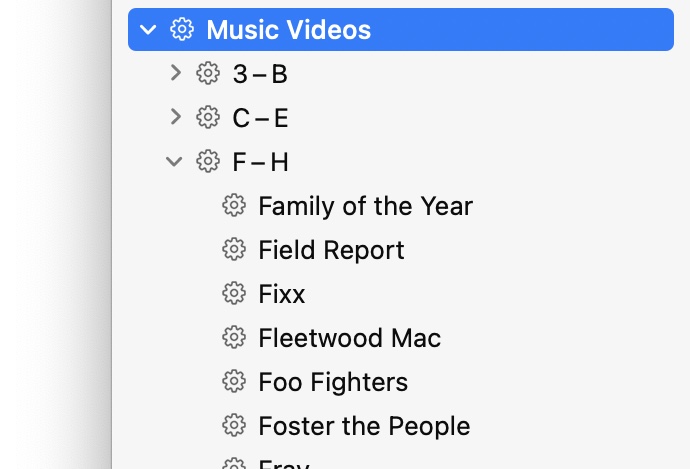Click the gear icon beside Music Videos

181,30
